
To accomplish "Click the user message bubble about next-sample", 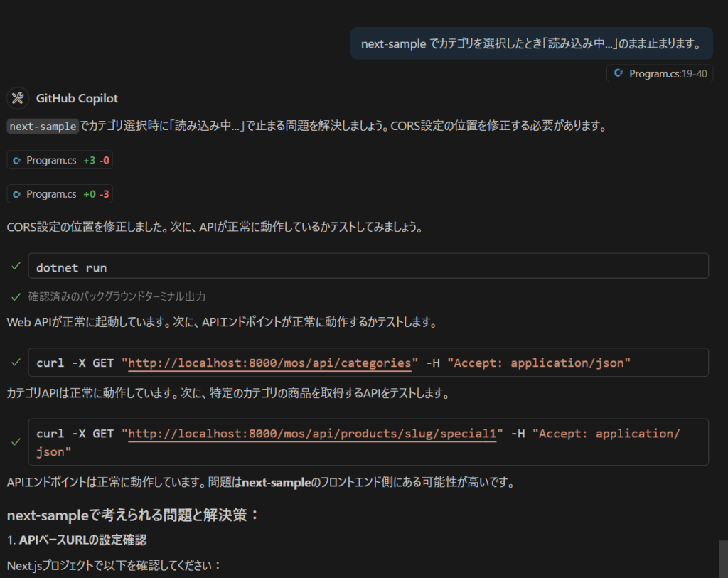I will (531, 44).
